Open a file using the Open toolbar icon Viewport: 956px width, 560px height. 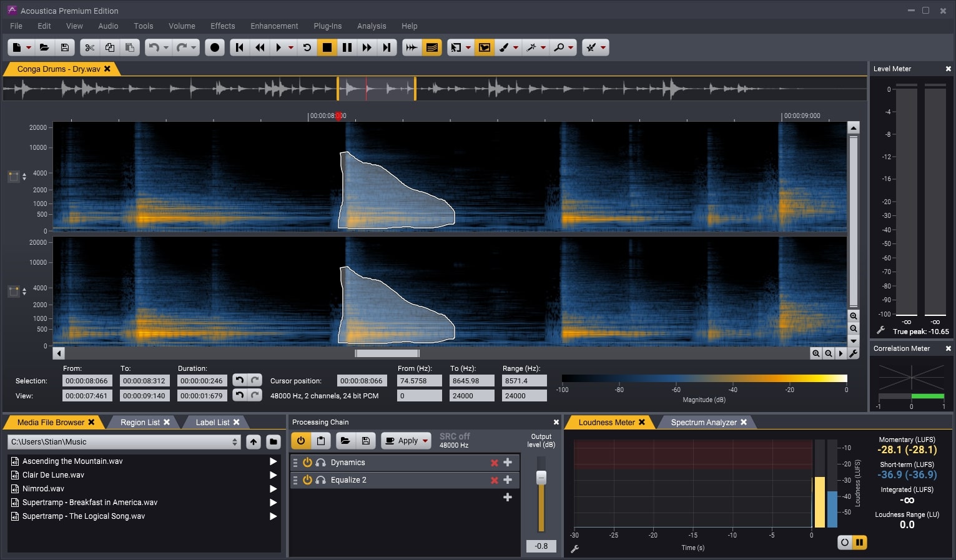44,47
